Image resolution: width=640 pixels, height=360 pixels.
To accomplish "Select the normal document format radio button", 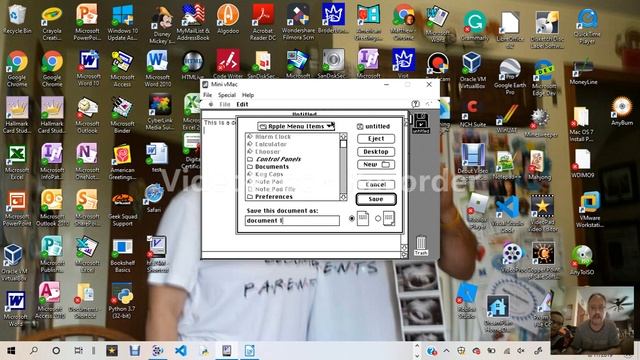I will coord(352,218).
